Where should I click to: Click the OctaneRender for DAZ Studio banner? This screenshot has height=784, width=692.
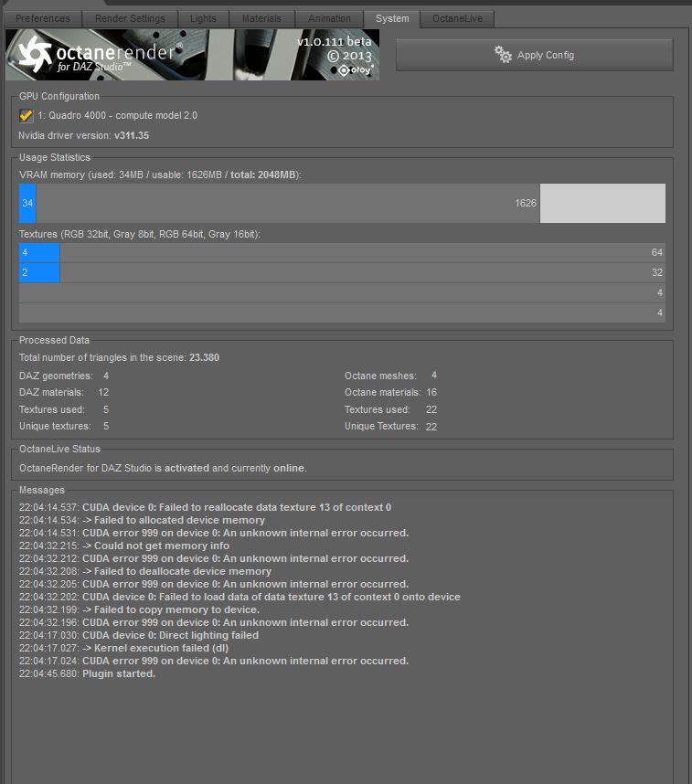click(x=192, y=55)
